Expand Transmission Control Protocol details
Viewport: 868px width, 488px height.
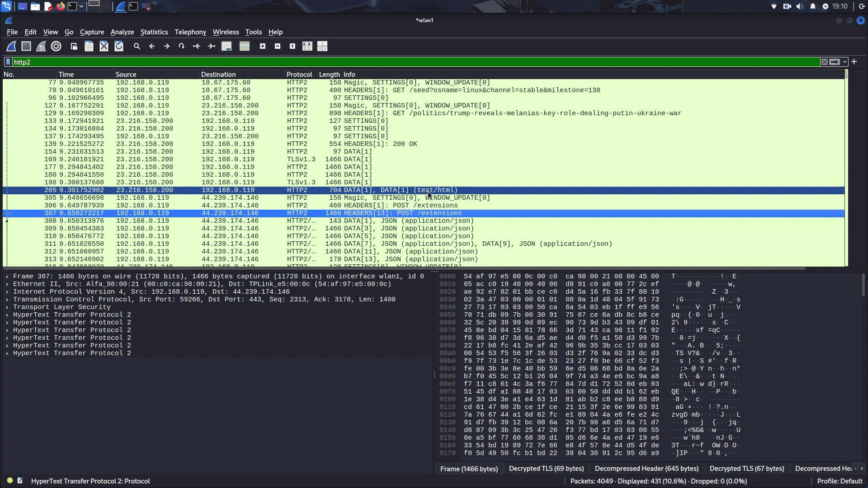(7, 299)
